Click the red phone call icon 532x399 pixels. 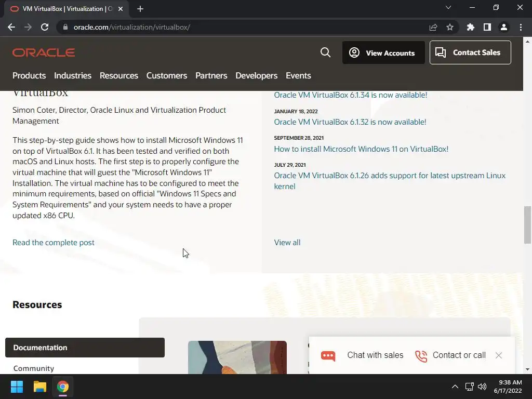(421, 356)
